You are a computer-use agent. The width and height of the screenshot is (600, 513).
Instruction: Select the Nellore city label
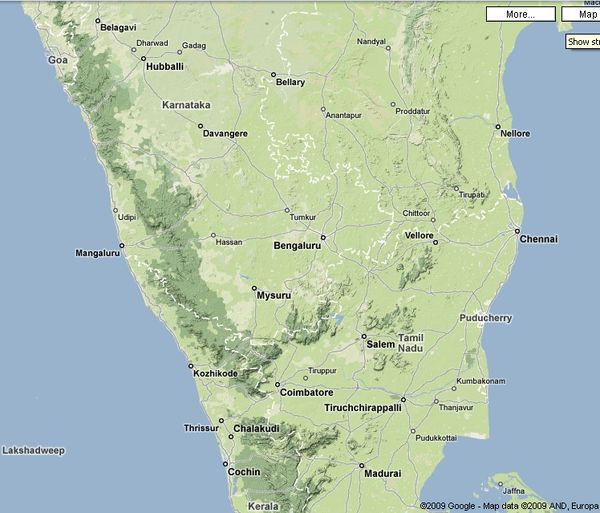pos(515,134)
